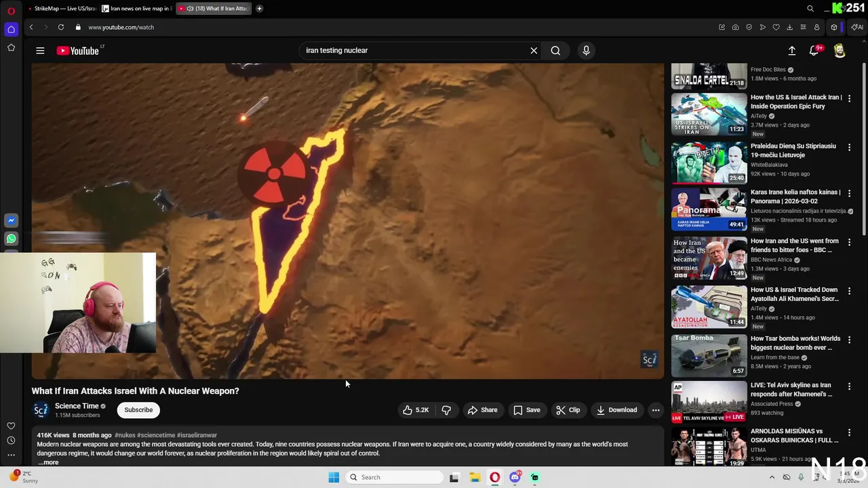Viewport: 868px width, 488px height.
Task: Open the notifications bell
Action: pyautogui.click(x=814, y=51)
